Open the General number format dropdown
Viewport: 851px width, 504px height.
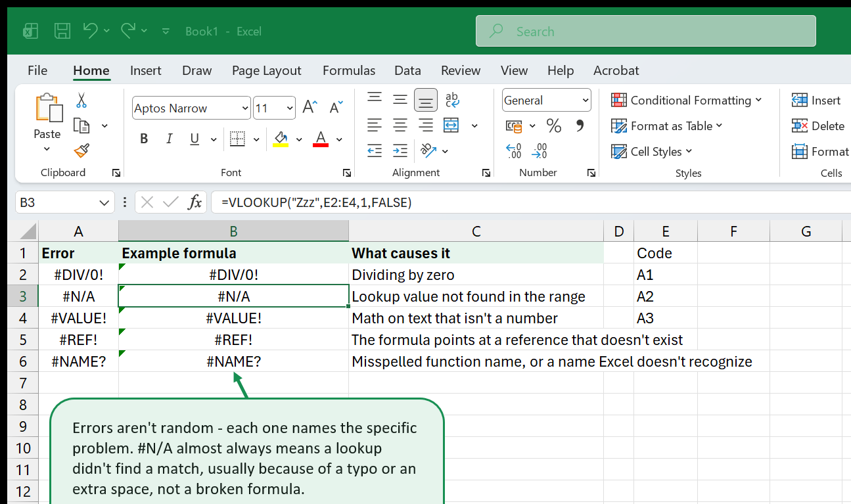(586, 101)
